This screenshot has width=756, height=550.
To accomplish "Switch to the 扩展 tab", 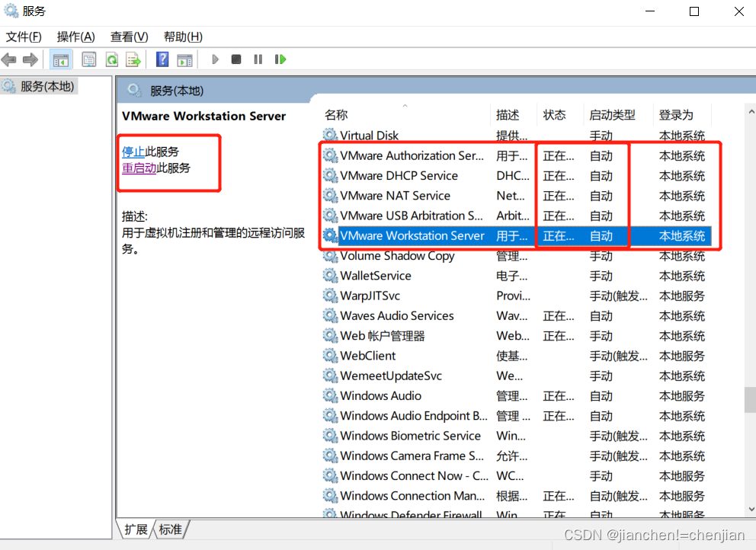I will [136, 529].
